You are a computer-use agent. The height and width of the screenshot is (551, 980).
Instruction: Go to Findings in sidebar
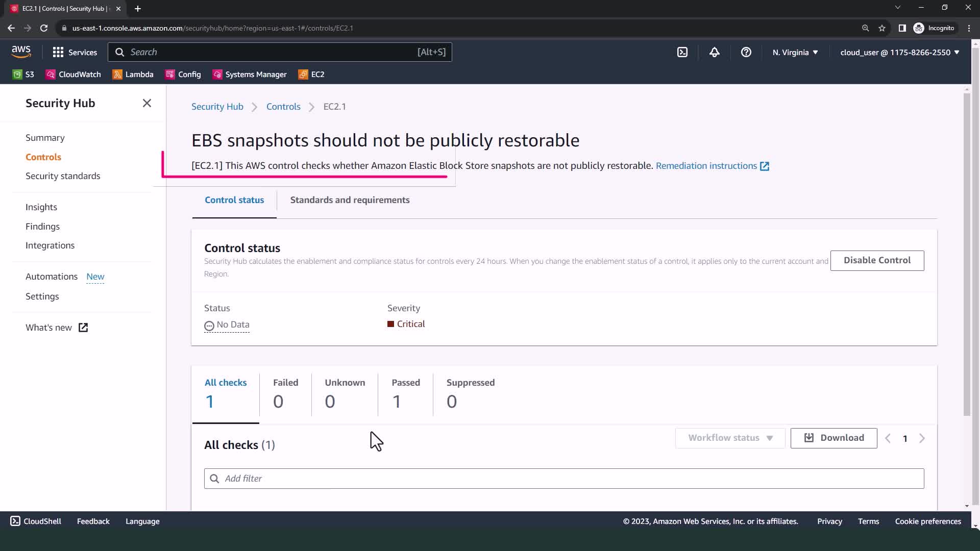click(x=42, y=227)
